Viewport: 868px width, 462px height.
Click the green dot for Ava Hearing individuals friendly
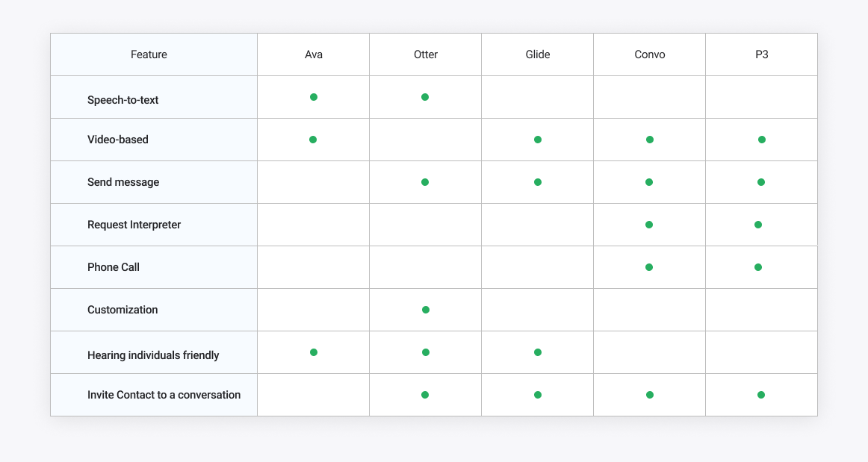click(x=314, y=352)
